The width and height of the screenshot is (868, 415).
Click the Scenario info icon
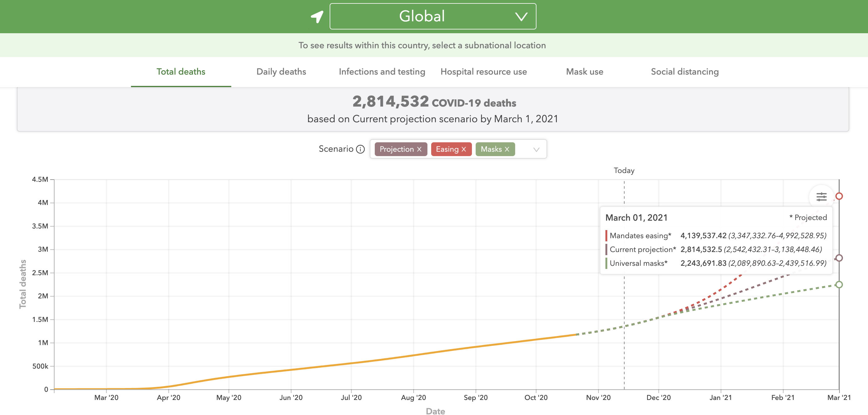pos(360,149)
